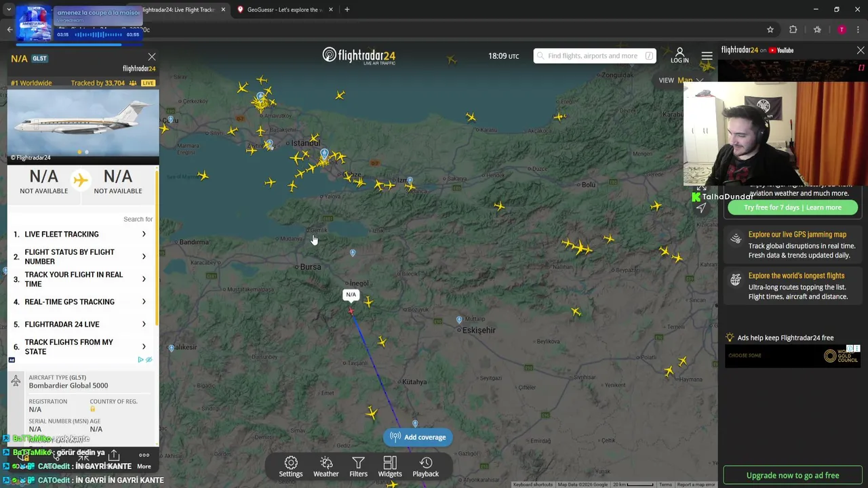Screen dimensions: 868x488
Task: Click Upgrade now to go ad free
Action: click(793, 476)
